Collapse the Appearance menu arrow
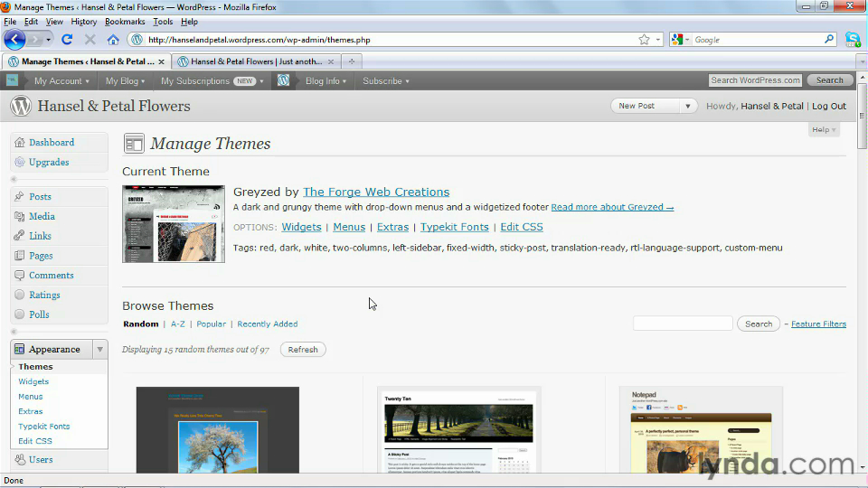The image size is (868, 488). point(99,349)
